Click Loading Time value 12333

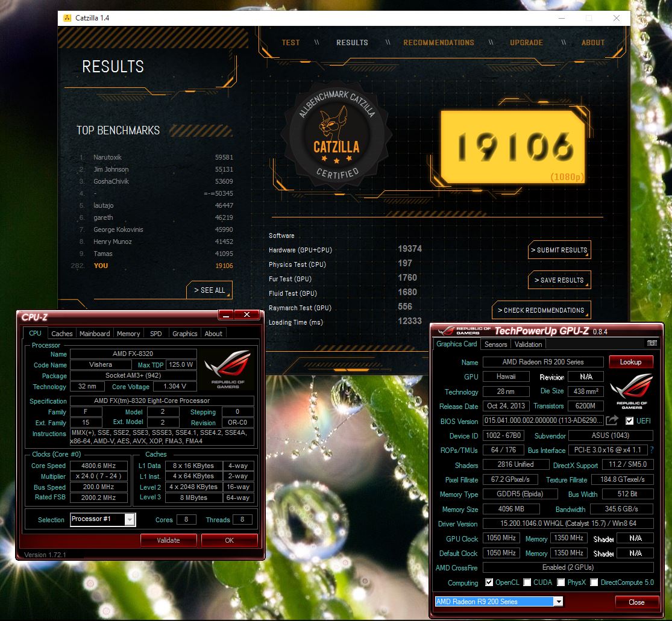pos(410,321)
